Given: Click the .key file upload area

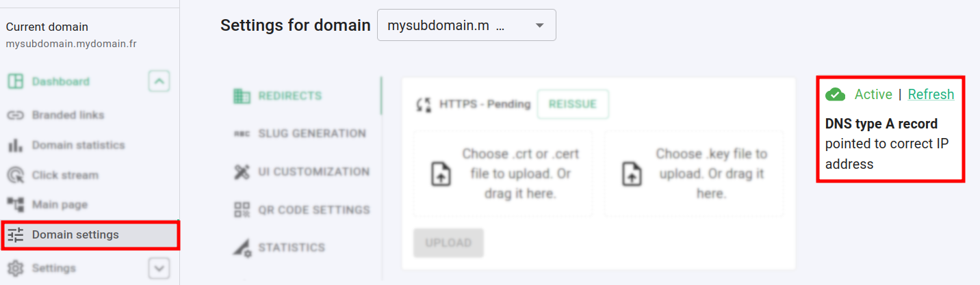Looking at the screenshot, I should [x=693, y=174].
